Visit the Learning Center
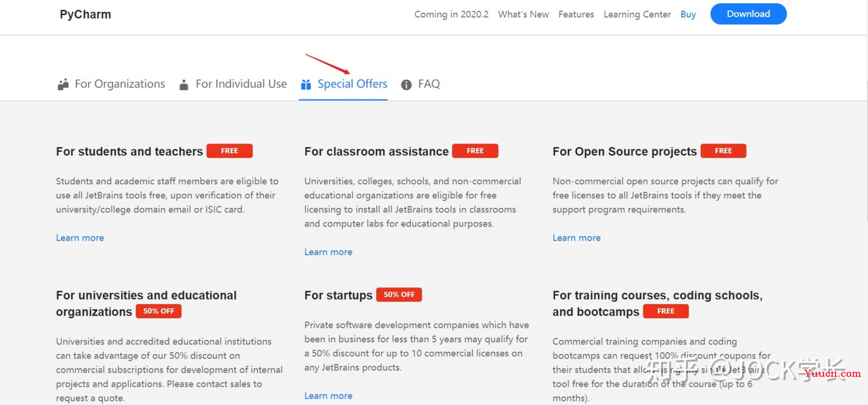868x405 pixels. click(637, 14)
